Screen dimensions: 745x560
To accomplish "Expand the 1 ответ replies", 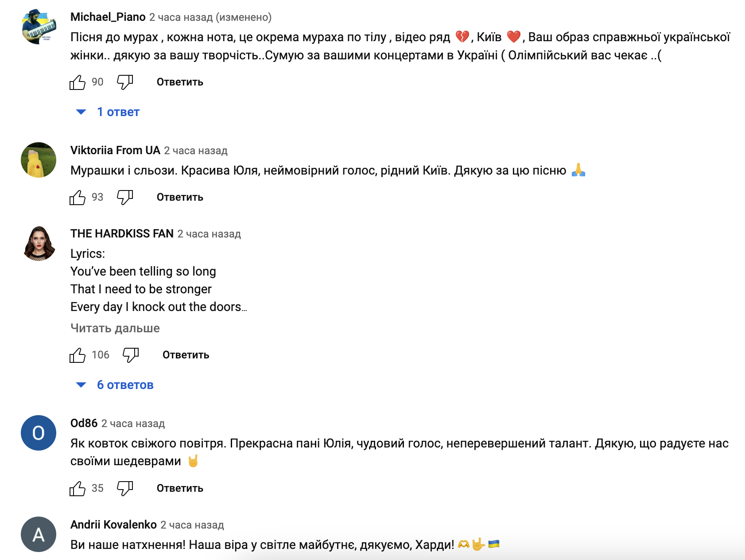I will pyautogui.click(x=108, y=112).
